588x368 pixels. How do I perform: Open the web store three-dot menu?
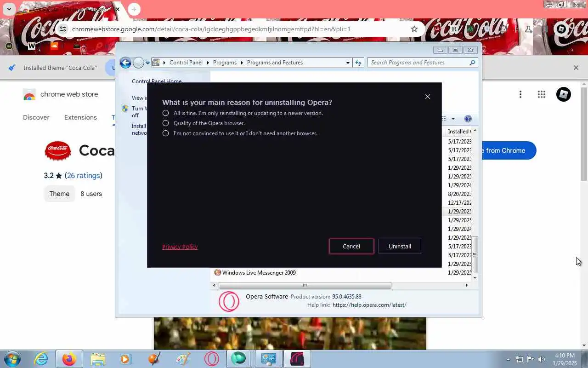tap(520, 94)
